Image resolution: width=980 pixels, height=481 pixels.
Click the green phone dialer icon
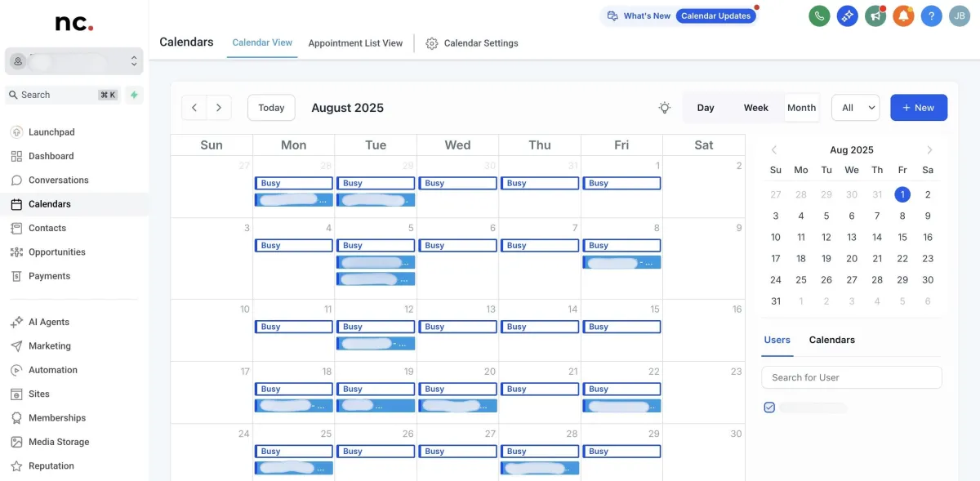click(x=819, y=16)
